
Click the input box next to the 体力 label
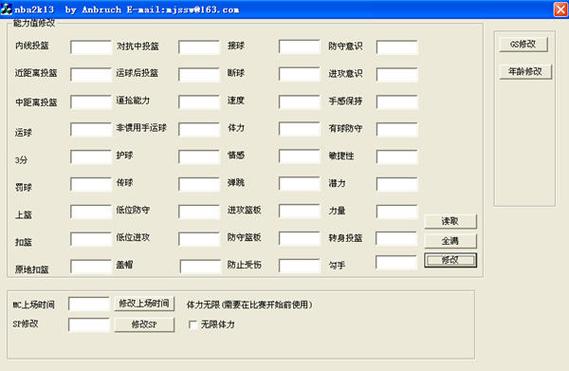point(299,129)
